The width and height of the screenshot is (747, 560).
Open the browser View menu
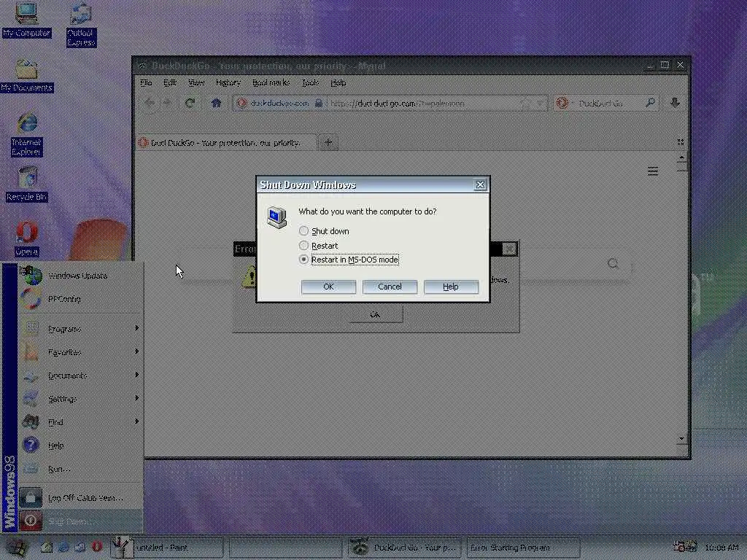(x=196, y=83)
